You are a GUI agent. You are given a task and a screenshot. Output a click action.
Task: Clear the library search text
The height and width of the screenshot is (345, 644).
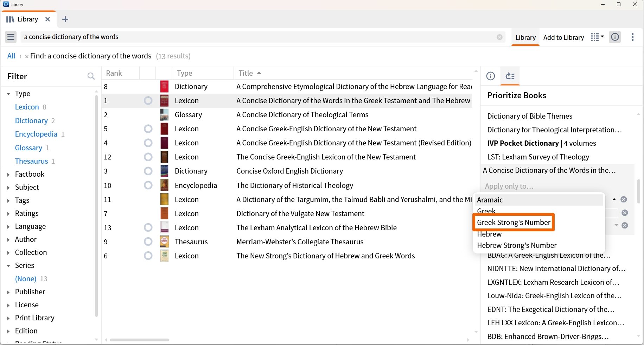coord(499,37)
